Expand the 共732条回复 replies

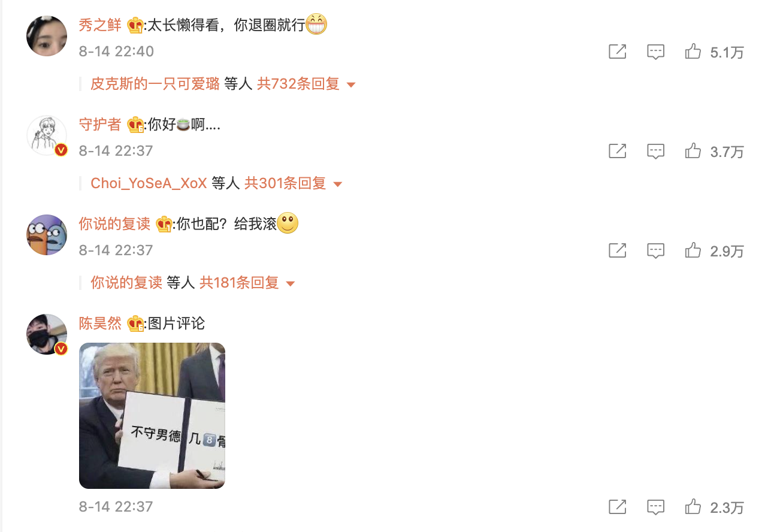pyautogui.click(x=306, y=84)
